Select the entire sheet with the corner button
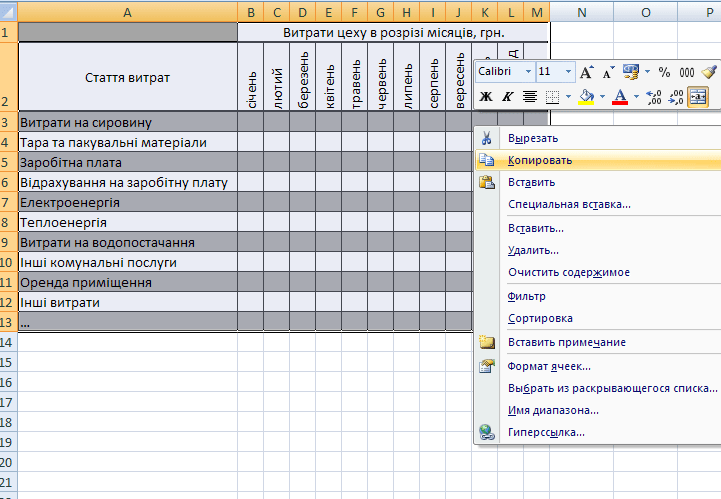The image size is (721, 499). tap(9, 12)
